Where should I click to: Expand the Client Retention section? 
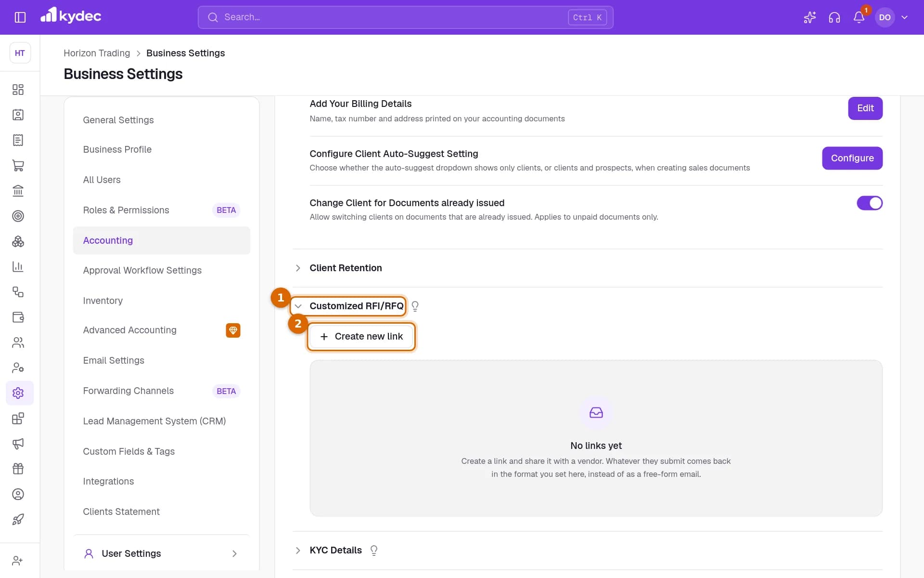(x=298, y=268)
